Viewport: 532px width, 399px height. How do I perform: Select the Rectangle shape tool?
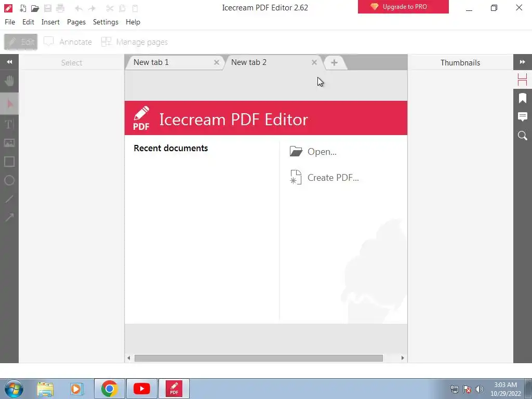click(9, 162)
